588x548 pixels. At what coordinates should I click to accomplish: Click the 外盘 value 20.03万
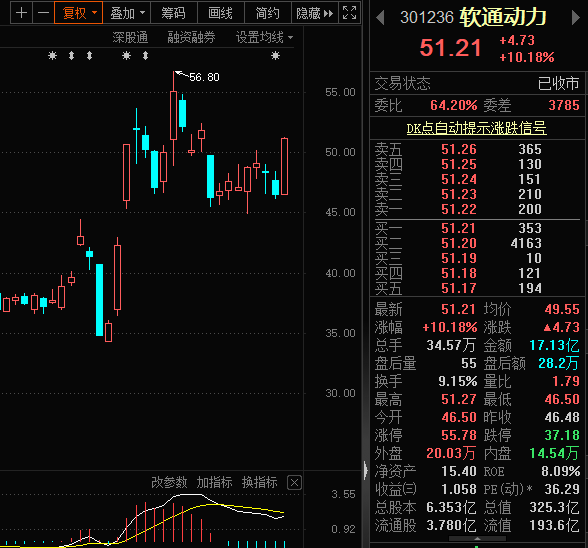pos(451,453)
